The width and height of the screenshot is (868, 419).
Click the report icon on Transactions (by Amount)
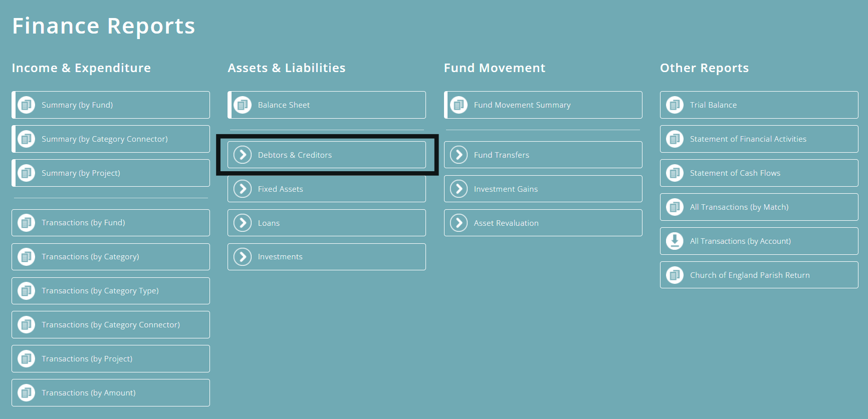click(26, 392)
